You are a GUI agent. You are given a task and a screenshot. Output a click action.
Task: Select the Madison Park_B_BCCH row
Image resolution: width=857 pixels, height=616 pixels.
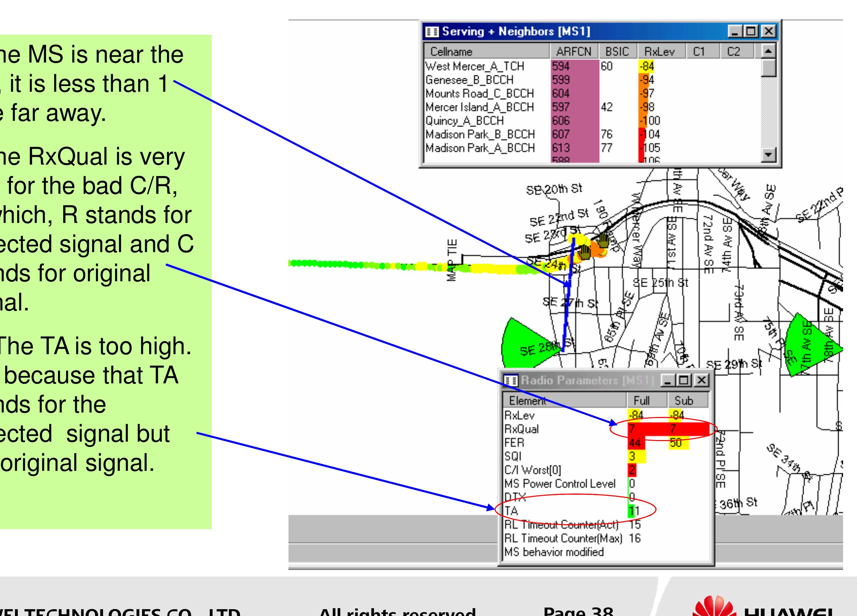click(592, 134)
